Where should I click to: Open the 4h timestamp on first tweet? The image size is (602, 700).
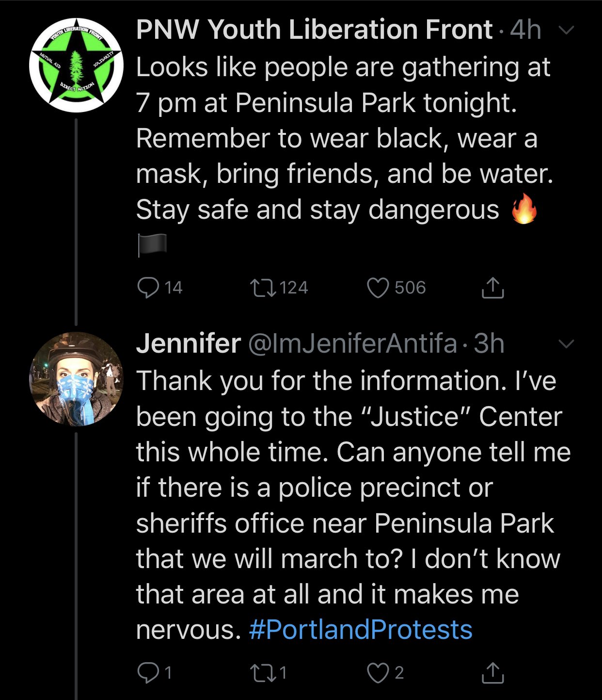tap(525, 30)
